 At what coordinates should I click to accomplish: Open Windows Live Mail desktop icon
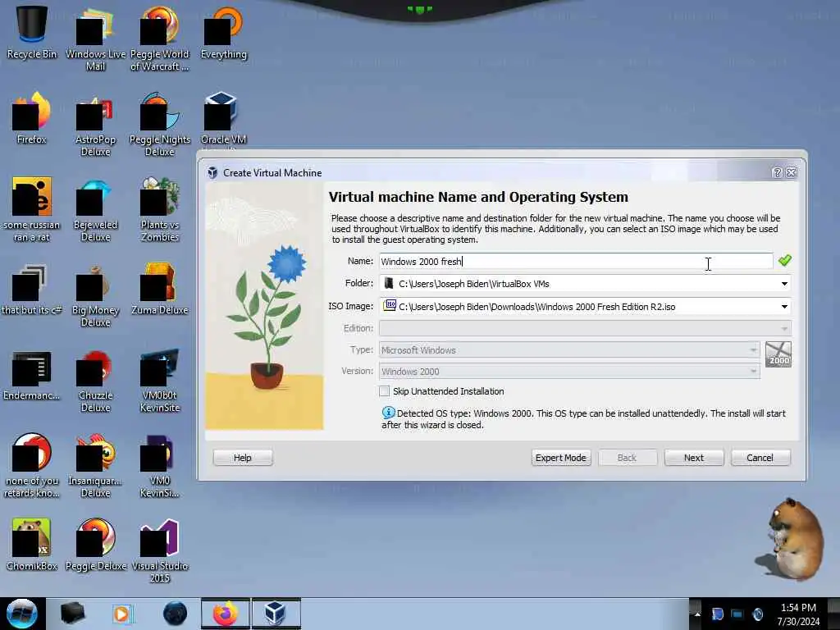(95, 38)
